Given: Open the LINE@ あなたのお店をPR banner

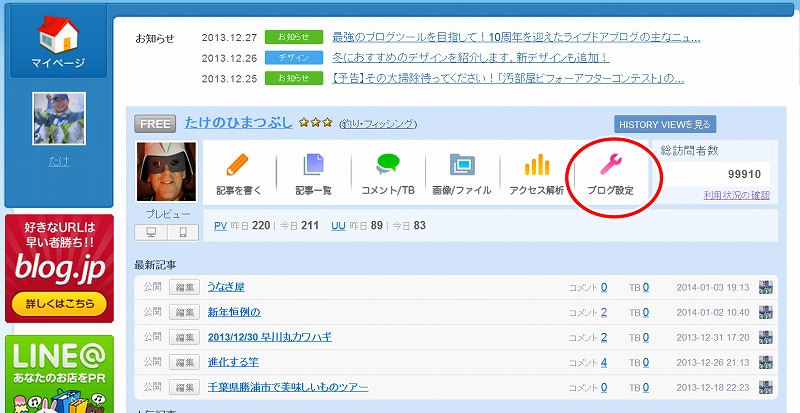Looking at the screenshot, I should coord(59,374).
